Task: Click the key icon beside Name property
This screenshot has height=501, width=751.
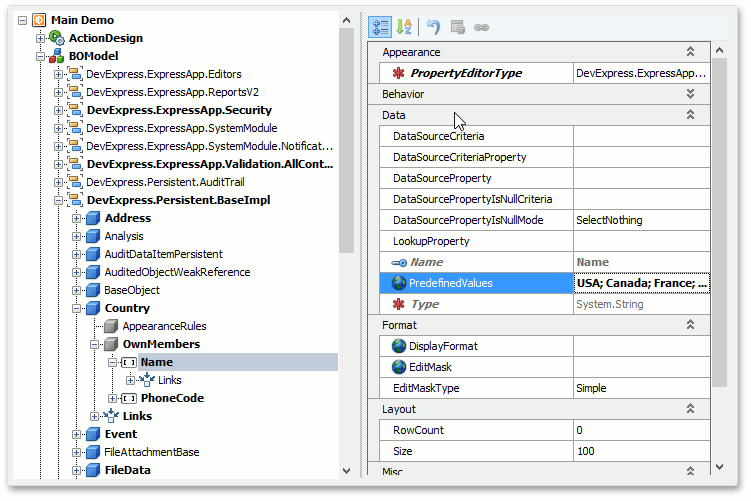Action: [x=398, y=262]
